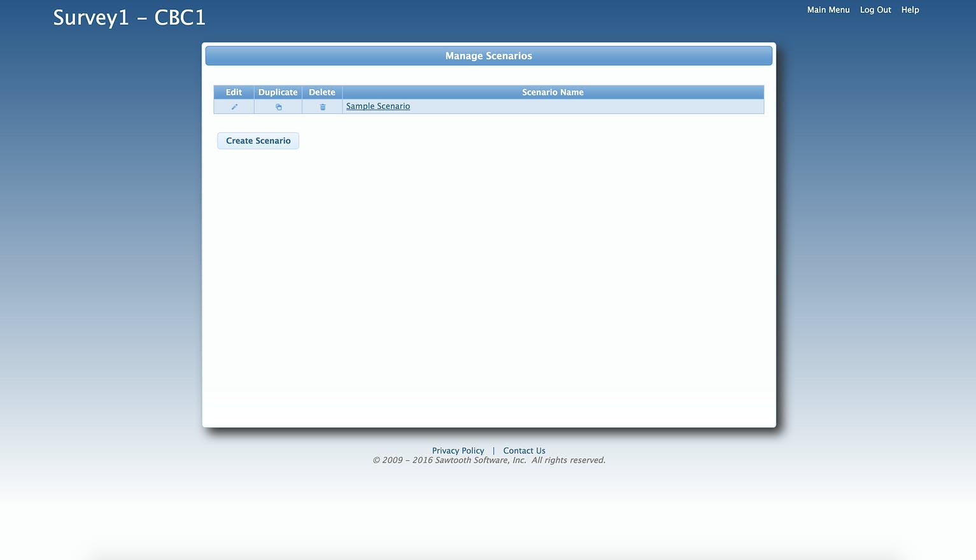
Task: Follow the Contact Us link
Action: point(524,451)
